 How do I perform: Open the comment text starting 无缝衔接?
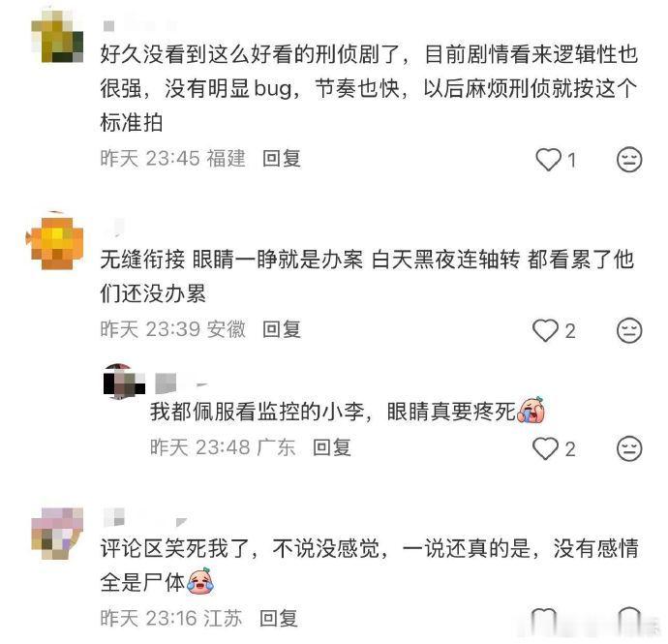(367, 277)
